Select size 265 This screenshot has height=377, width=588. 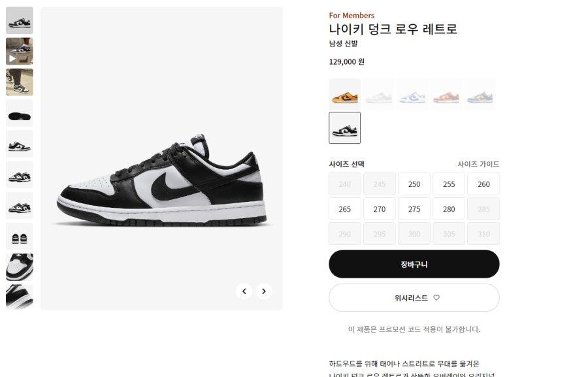(344, 209)
